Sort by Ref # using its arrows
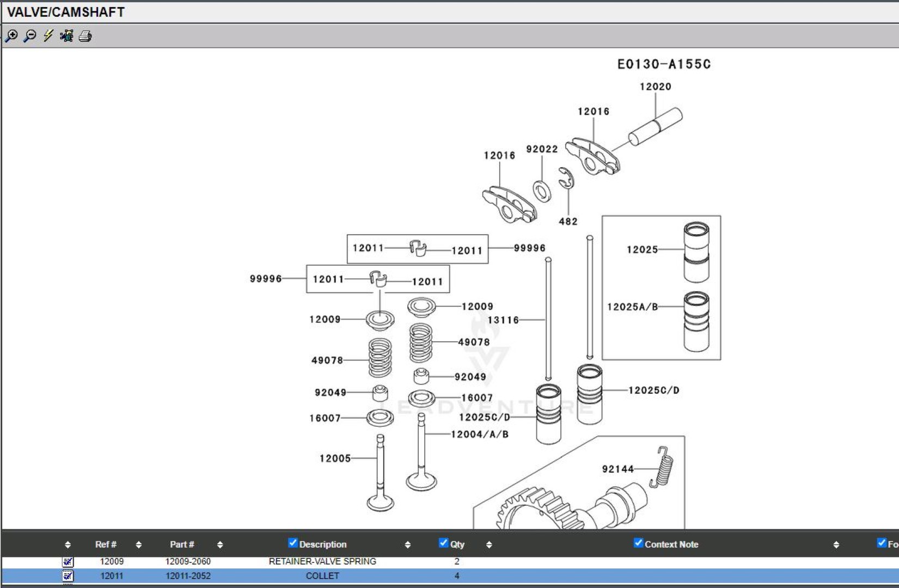The height and width of the screenshot is (588, 899). 138,544
